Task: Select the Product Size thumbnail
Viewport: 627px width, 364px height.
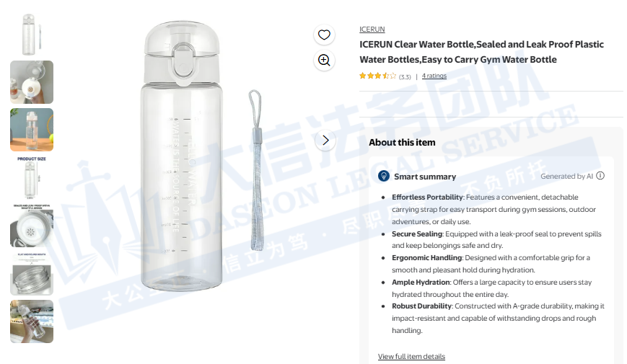Action: 32,177
